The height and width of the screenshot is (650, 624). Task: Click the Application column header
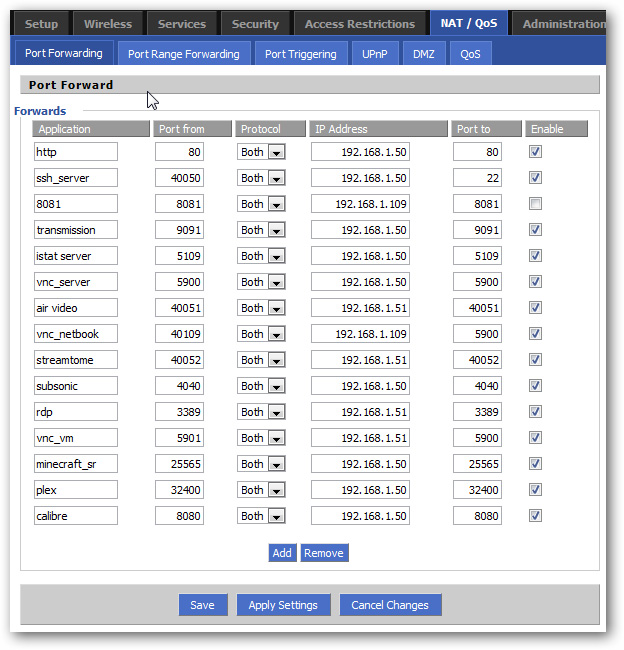[x=91, y=129]
